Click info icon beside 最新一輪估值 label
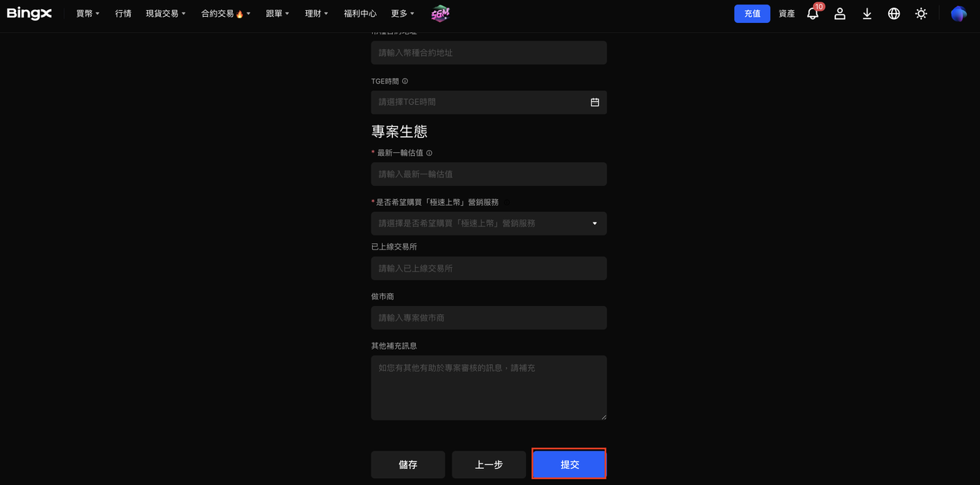Screen dimensions: 980x485 tap(429, 153)
